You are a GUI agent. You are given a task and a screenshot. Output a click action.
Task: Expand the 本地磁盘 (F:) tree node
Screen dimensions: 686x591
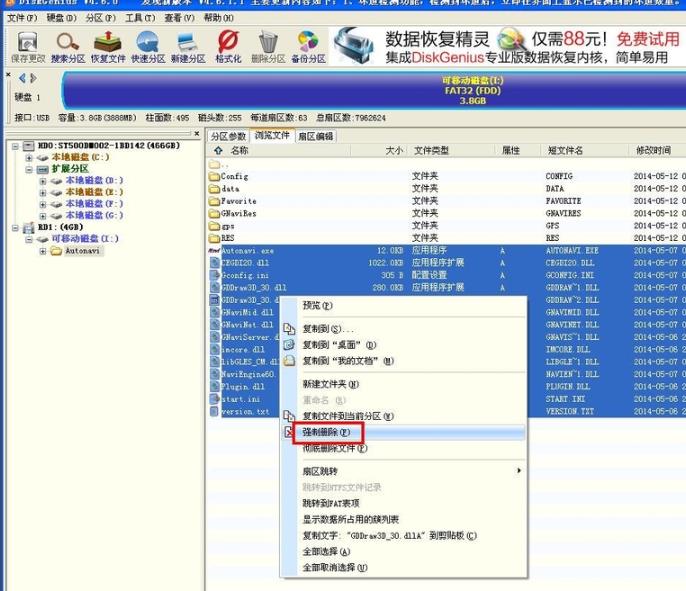(43, 204)
